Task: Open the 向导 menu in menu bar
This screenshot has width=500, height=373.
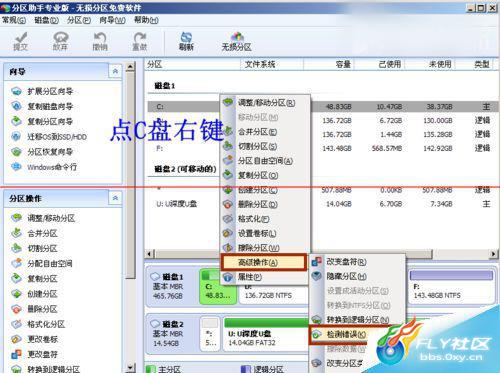Action: (112, 20)
